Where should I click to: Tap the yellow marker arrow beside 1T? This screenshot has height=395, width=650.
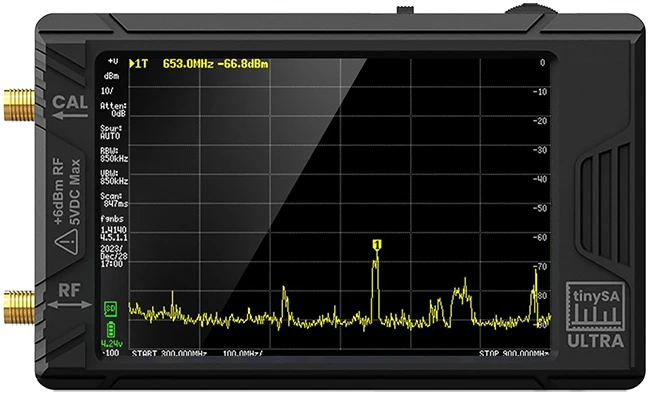tap(132, 63)
